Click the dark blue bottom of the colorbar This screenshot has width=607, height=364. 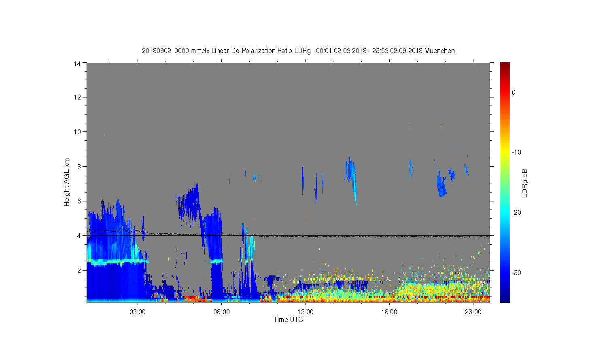coord(505,297)
